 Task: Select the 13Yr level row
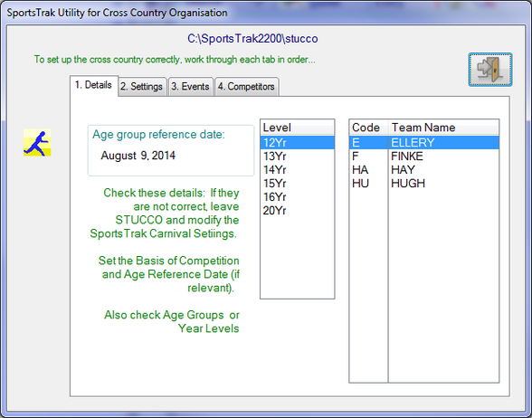click(297, 156)
